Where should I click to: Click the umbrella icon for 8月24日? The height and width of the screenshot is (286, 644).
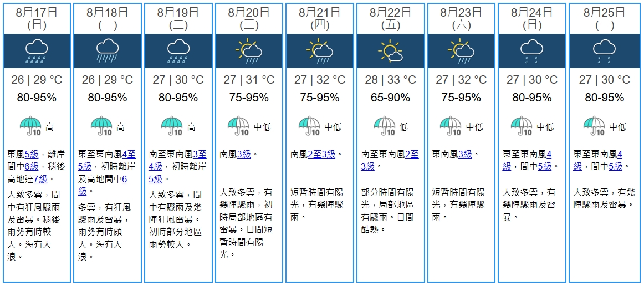click(x=522, y=126)
